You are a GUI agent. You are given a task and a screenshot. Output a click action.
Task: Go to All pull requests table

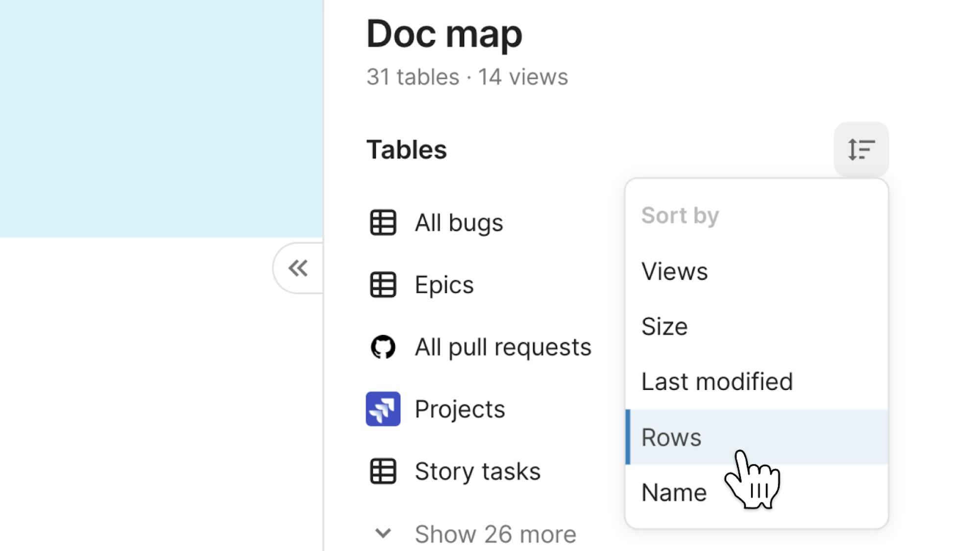503,347
